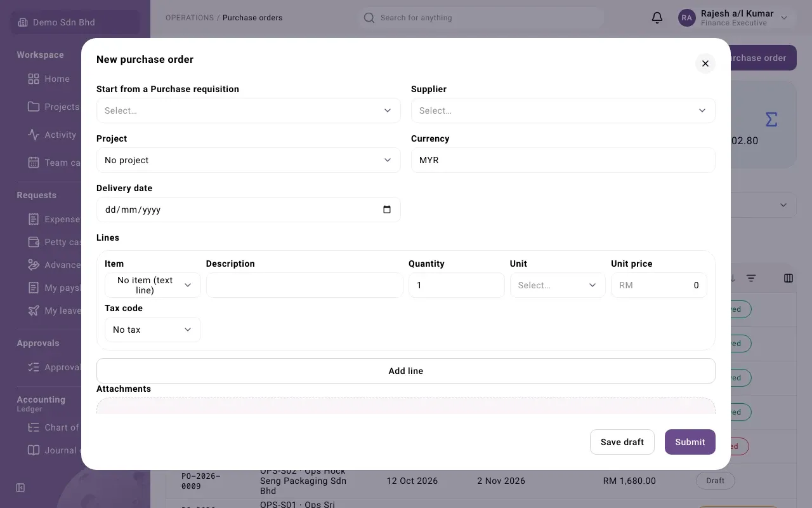
Task: Click the Team calendar icon in sidebar
Action: (x=34, y=163)
